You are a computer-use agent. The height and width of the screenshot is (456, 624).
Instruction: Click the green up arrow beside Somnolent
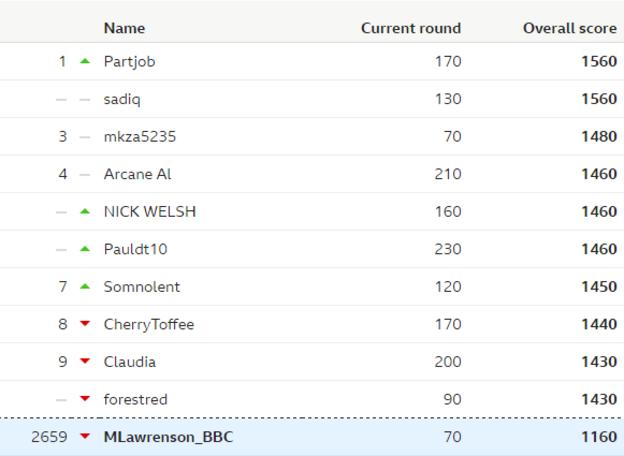tap(85, 286)
